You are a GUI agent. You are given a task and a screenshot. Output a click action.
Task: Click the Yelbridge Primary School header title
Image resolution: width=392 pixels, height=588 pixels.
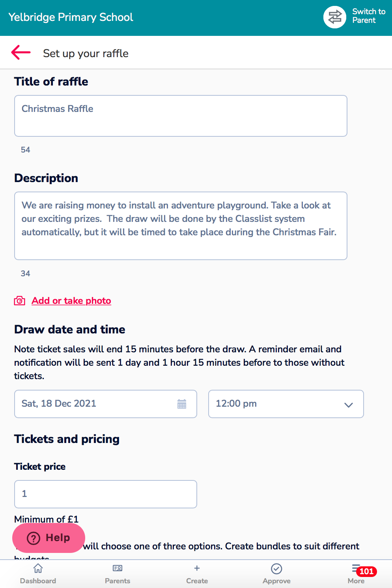(71, 17)
